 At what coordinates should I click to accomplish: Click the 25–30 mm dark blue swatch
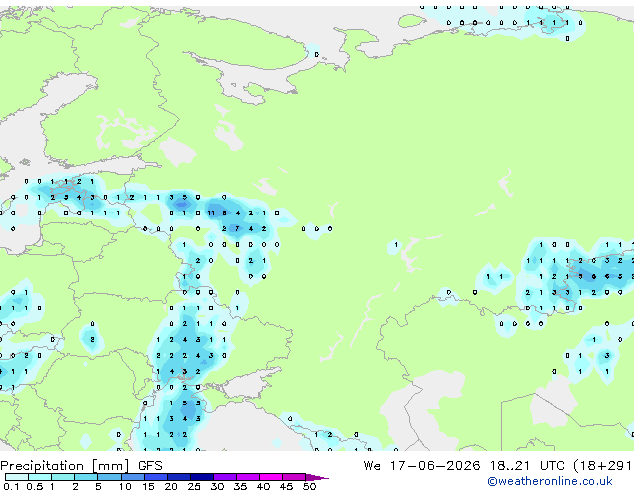(201, 477)
